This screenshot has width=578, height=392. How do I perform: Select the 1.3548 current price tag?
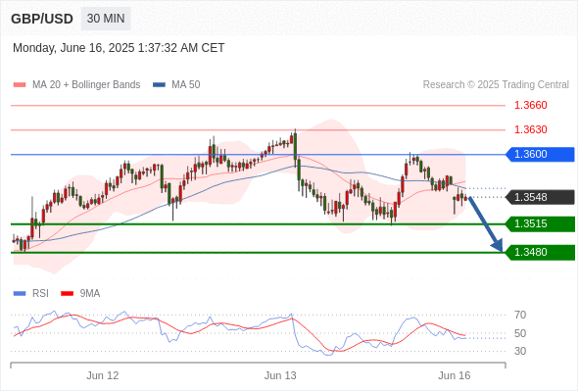coord(540,197)
